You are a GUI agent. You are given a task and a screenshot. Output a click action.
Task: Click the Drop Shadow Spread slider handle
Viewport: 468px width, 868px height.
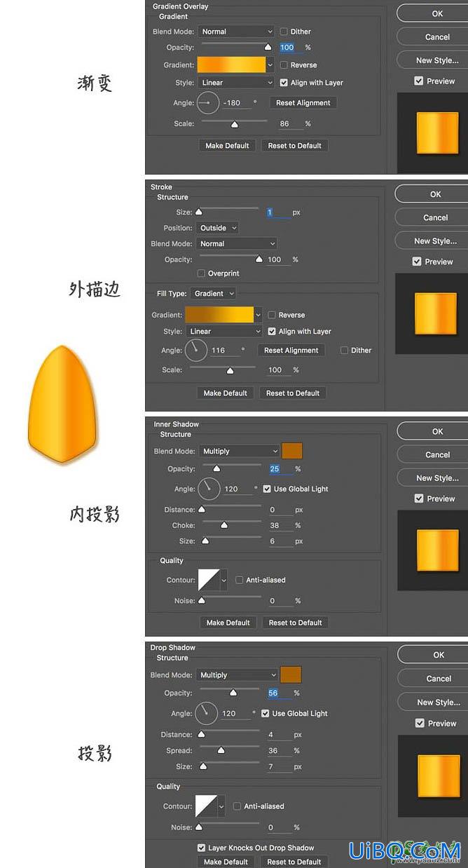point(221,750)
